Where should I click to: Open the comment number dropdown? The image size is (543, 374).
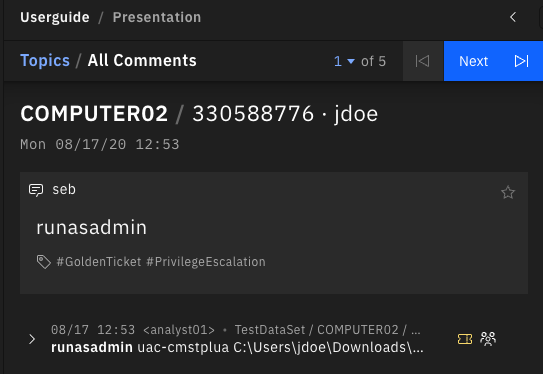344,61
